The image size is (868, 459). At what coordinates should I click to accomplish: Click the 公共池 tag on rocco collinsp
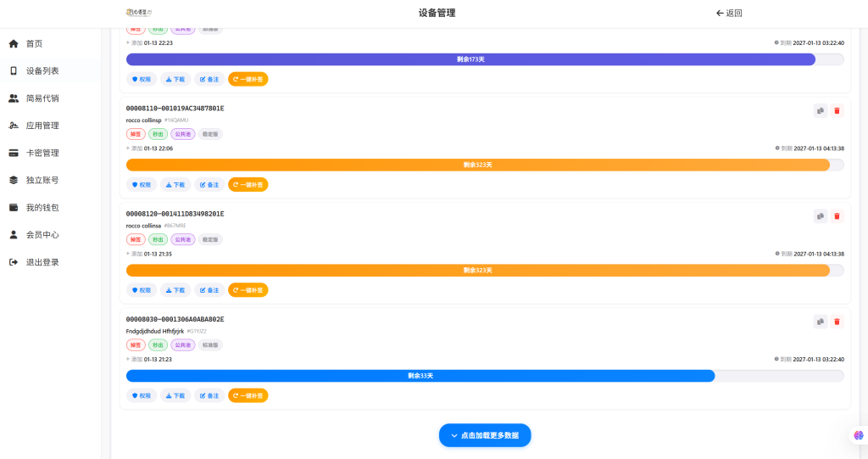[183, 134]
